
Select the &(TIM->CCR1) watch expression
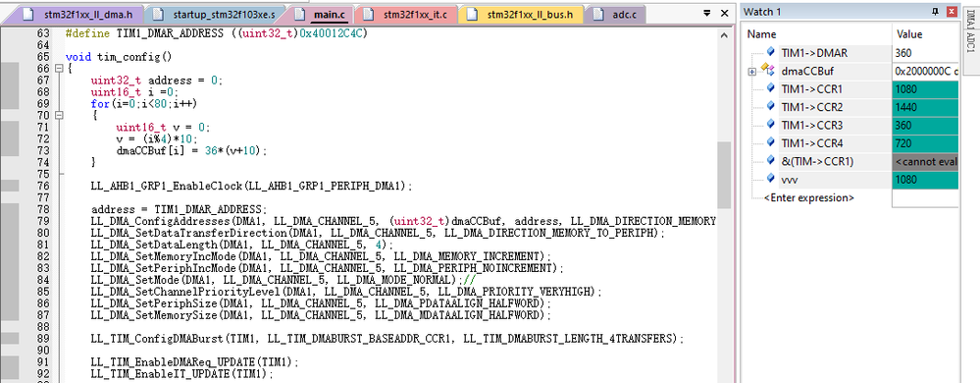pos(817,161)
